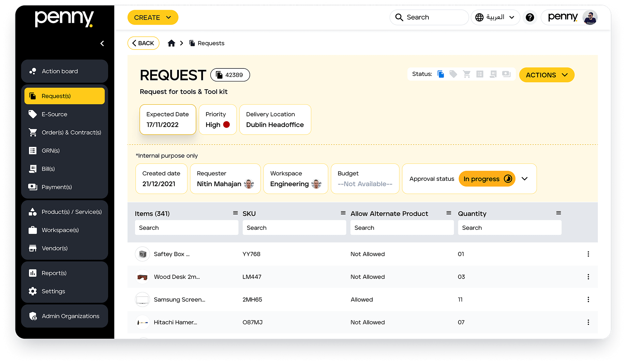Open GRN(s) in sidebar
The image size is (626, 364).
(65, 151)
